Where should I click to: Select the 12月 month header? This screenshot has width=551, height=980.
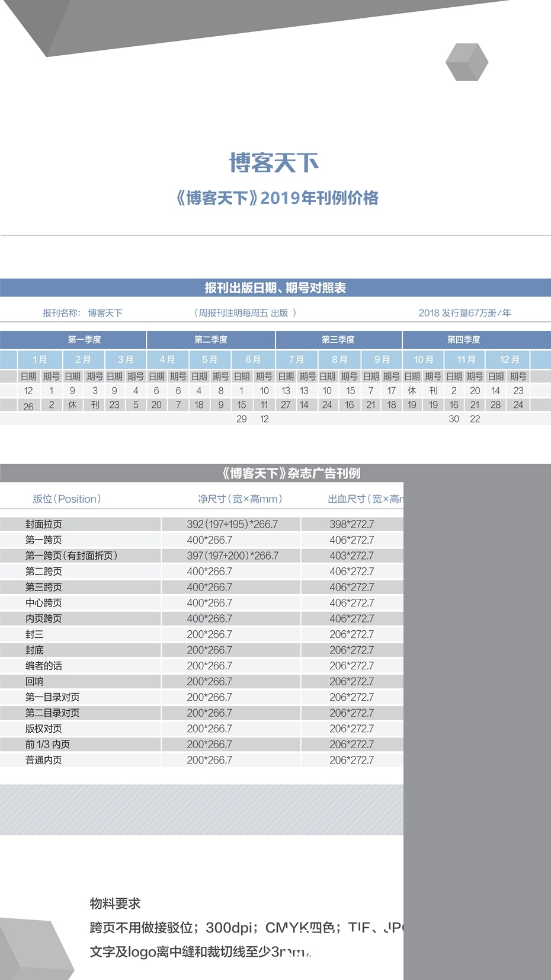tap(509, 359)
